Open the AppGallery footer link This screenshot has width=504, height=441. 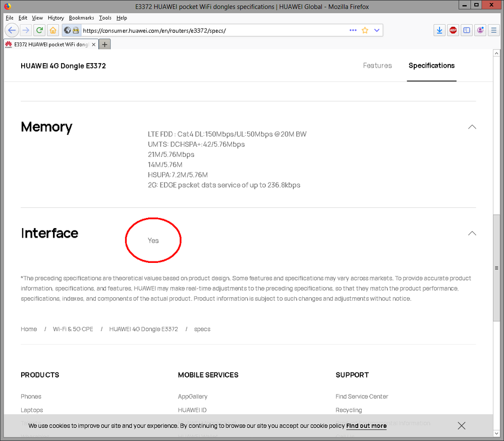[x=193, y=397]
